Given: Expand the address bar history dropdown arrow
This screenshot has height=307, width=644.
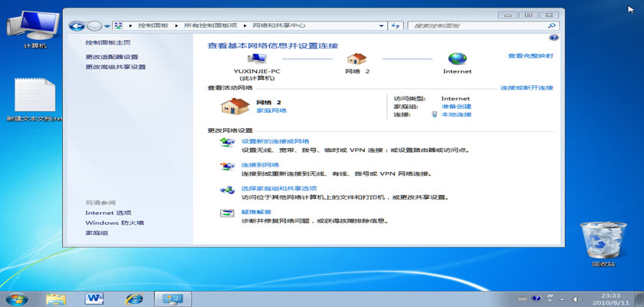Looking at the screenshot, I should [383, 26].
